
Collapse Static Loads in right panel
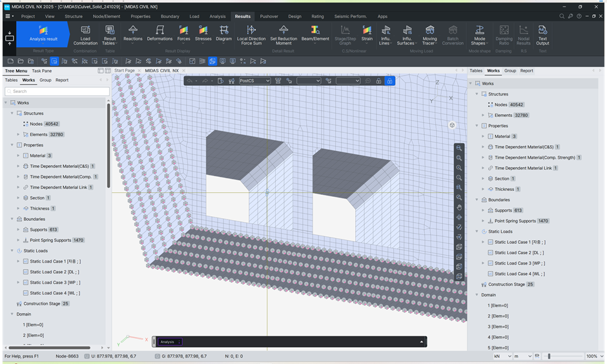(477, 231)
